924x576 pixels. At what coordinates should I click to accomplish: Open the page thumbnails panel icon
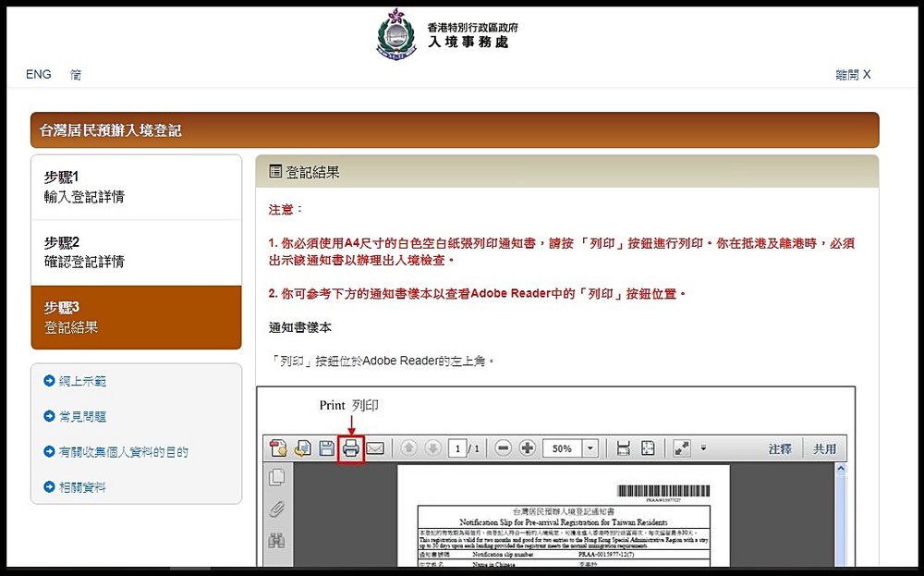[275, 477]
